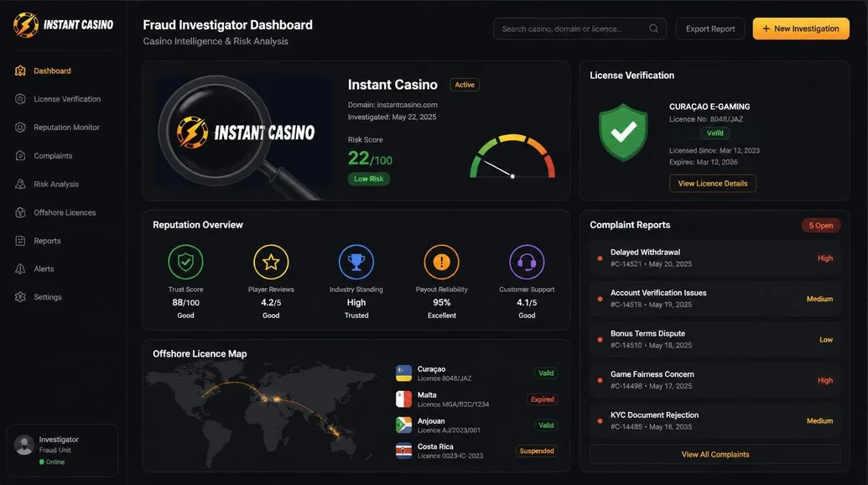Click the green shield checkmark icon

(x=623, y=133)
